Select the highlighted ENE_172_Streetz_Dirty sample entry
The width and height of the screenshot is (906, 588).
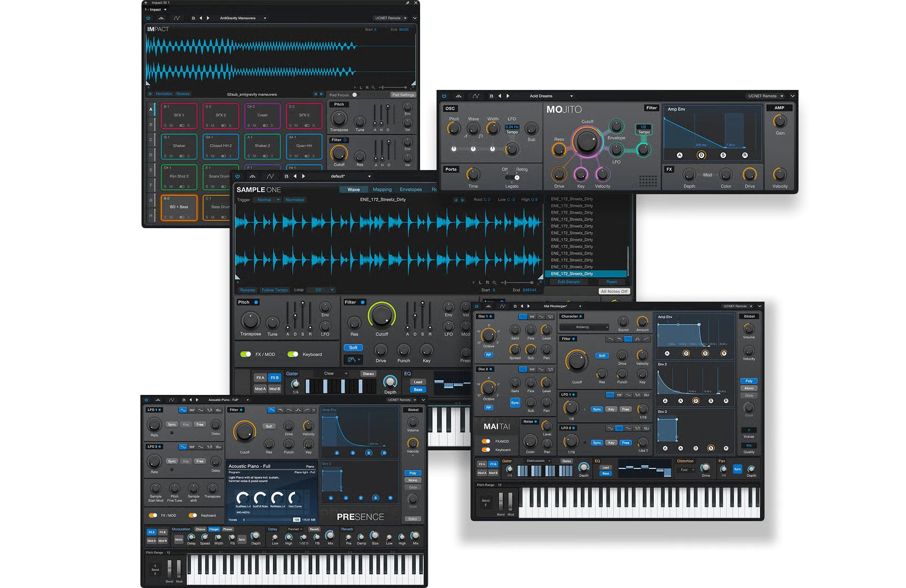[587, 274]
